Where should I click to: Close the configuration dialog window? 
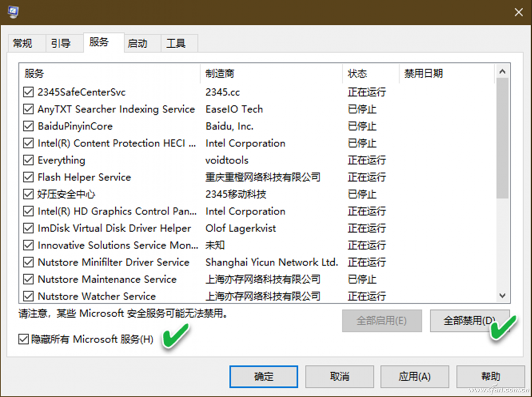point(518,12)
